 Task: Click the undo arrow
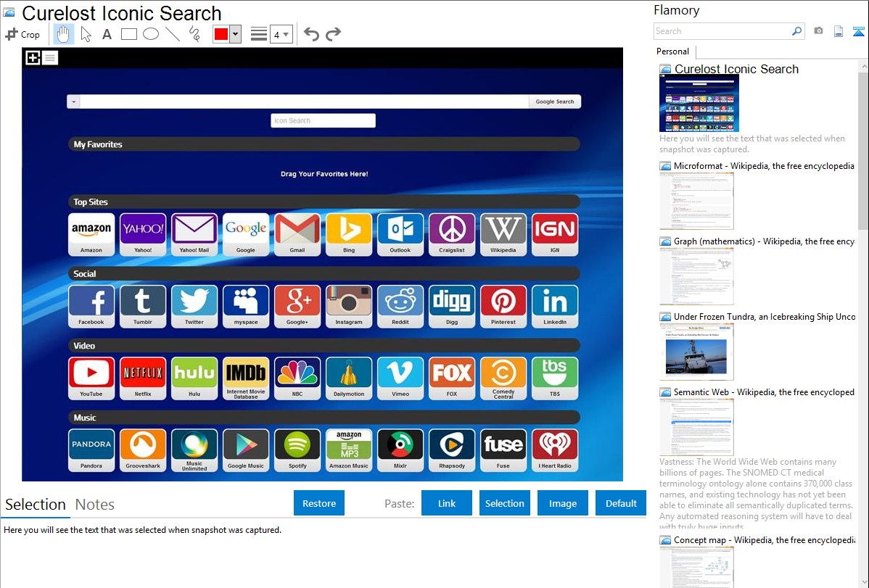pos(311,34)
